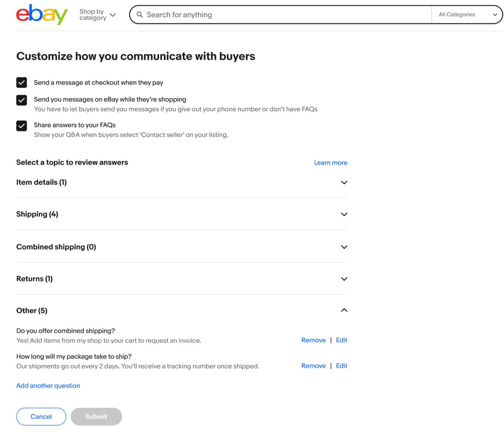Remove the 'How long will my package take to ship?' question
The width and height of the screenshot is (504, 432).
tap(313, 366)
